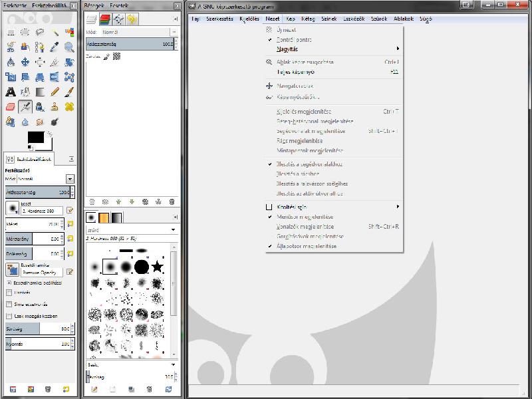The height and width of the screenshot is (399, 532).
Task: Select the Clone stamp tool
Action: [55, 107]
